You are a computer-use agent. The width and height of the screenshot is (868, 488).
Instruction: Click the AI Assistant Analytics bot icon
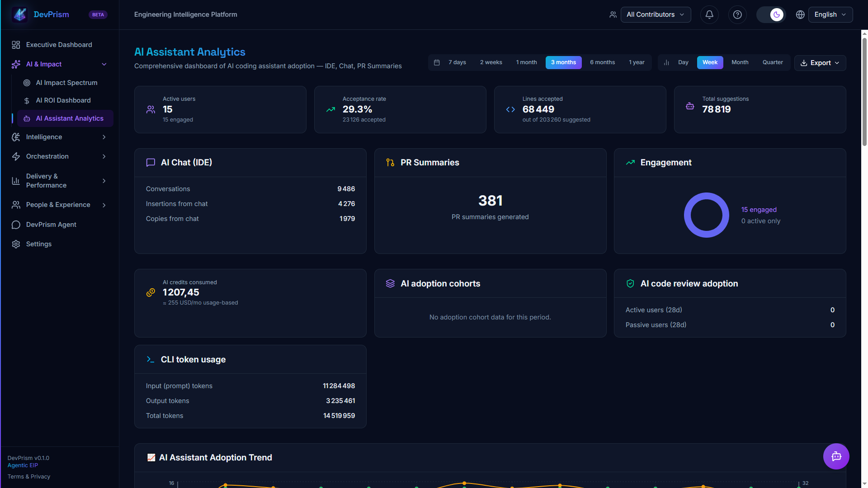click(27, 118)
